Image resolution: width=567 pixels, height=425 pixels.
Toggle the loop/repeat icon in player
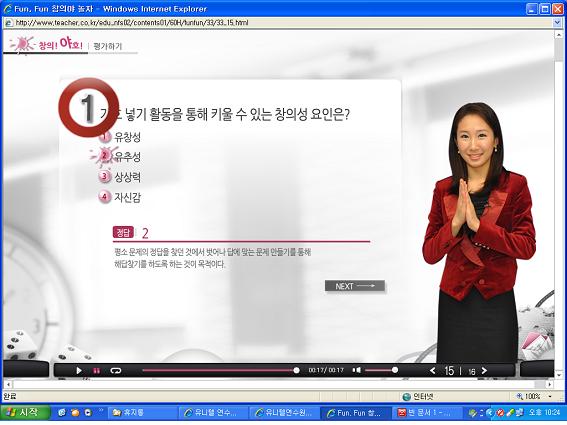[116, 370]
